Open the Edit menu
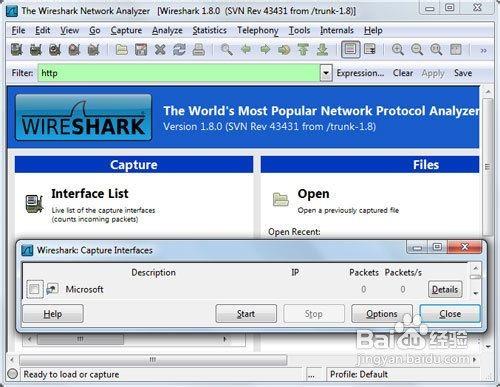 point(43,30)
